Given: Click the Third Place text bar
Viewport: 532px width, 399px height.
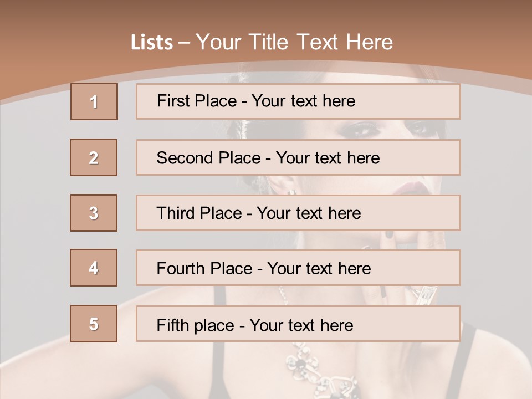Looking at the screenshot, I should coord(298,213).
